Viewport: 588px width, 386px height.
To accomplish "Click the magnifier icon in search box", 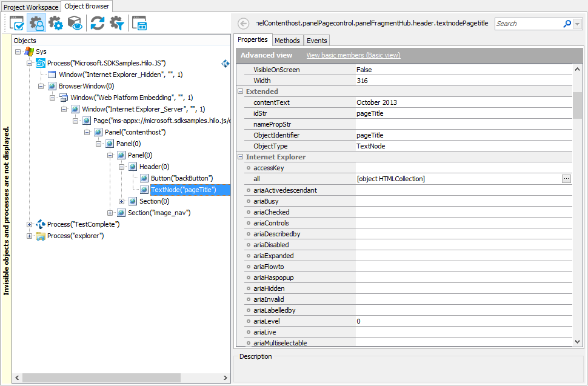I will pyautogui.click(x=567, y=24).
